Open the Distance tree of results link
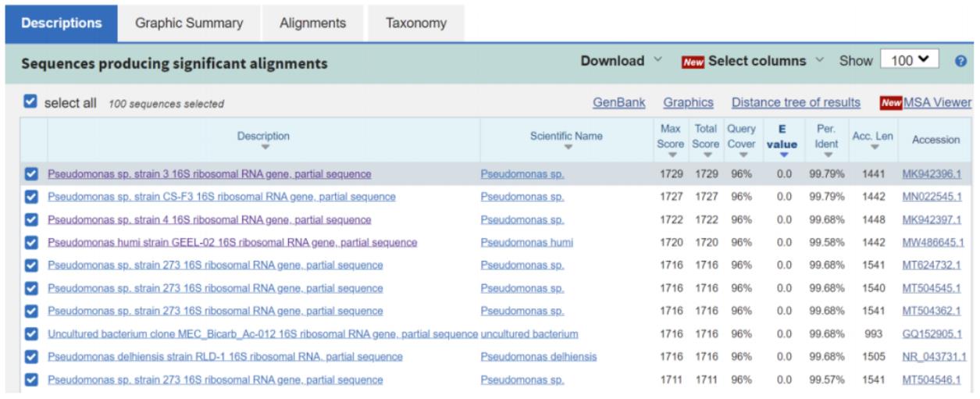The image size is (980, 399). pos(795,102)
